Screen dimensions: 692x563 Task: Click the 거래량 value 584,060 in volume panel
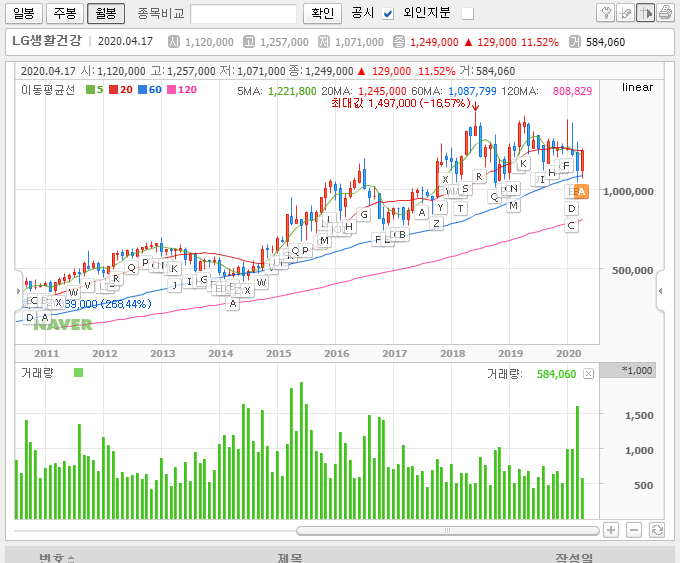point(556,374)
